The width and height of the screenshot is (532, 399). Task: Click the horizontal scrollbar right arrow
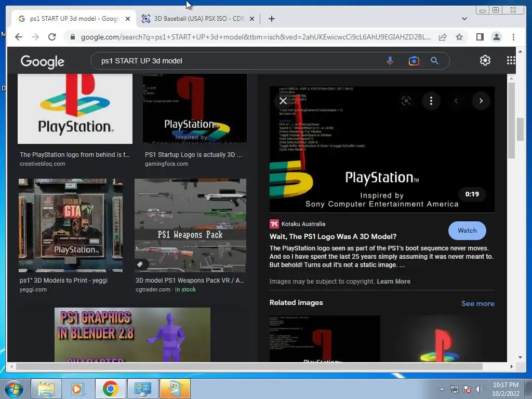coord(512,366)
